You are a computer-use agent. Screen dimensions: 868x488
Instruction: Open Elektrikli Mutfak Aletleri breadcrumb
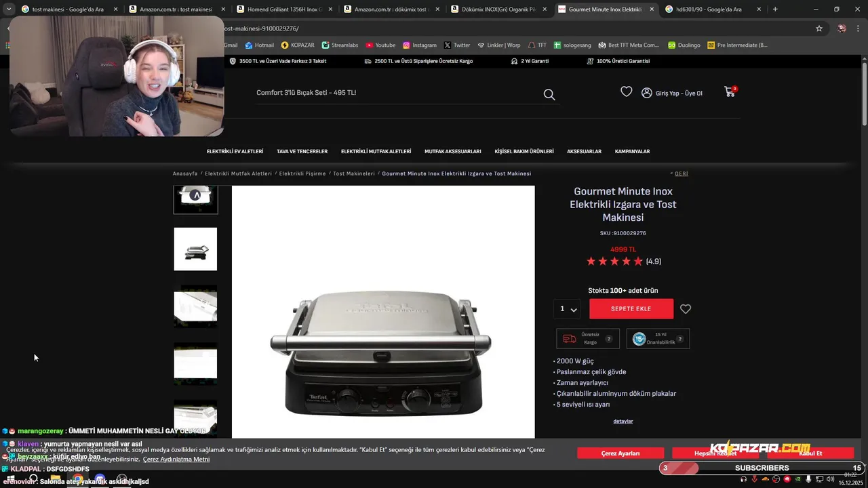(238, 174)
